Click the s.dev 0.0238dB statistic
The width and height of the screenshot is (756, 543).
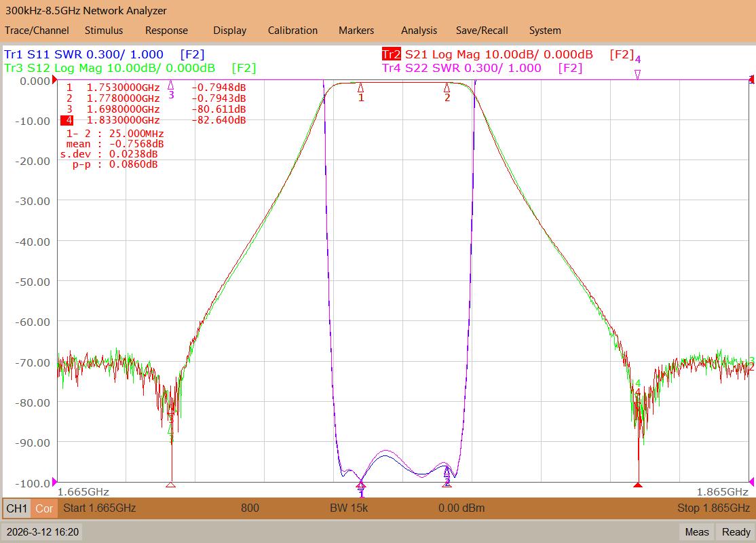coord(109,154)
